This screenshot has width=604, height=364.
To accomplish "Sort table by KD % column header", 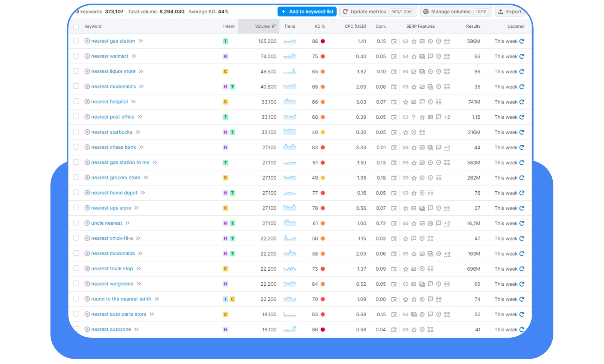I will [319, 26].
